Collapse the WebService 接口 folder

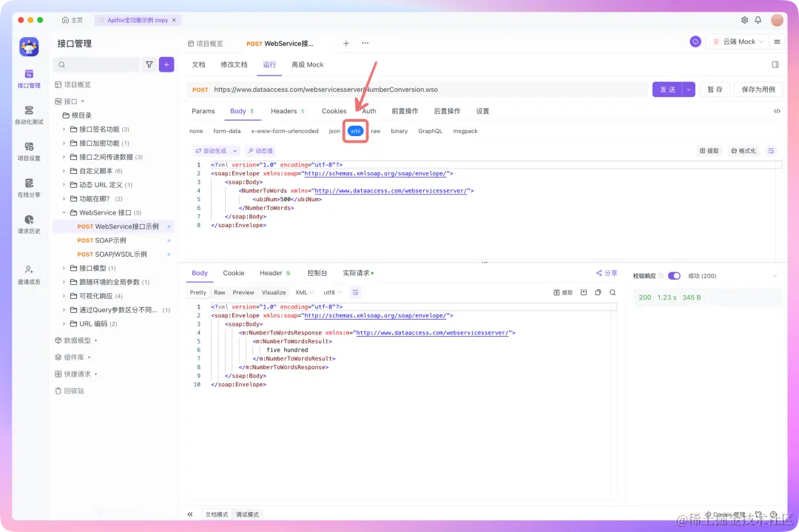pyautogui.click(x=64, y=212)
